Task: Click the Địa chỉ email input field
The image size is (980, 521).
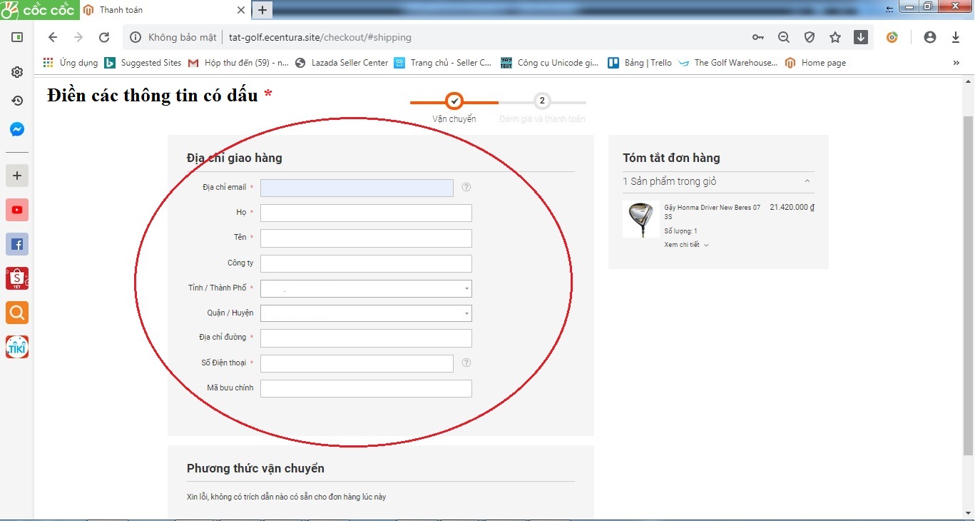Action: tap(357, 188)
